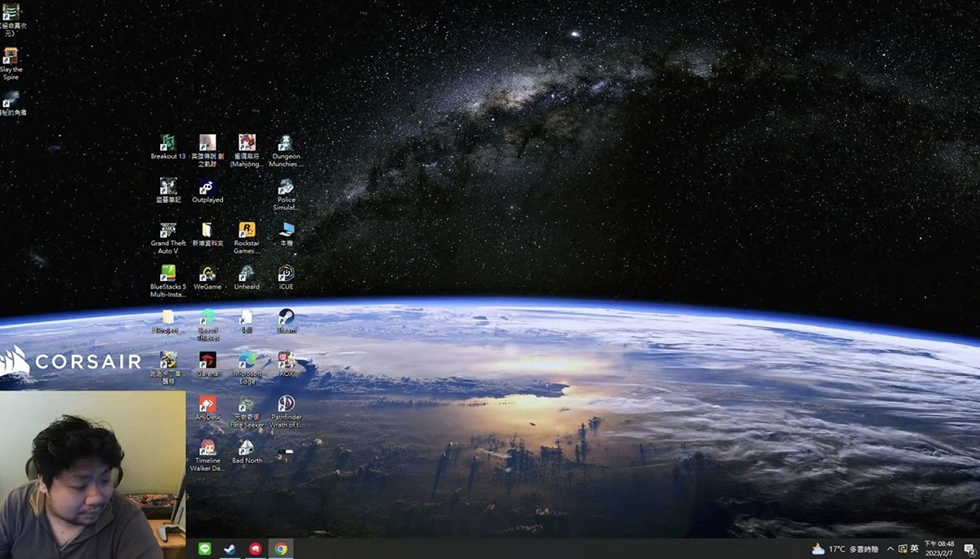Open BlueStacks 5 Multi-Instance Manager
The image size is (980, 559).
click(x=168, y=281)
